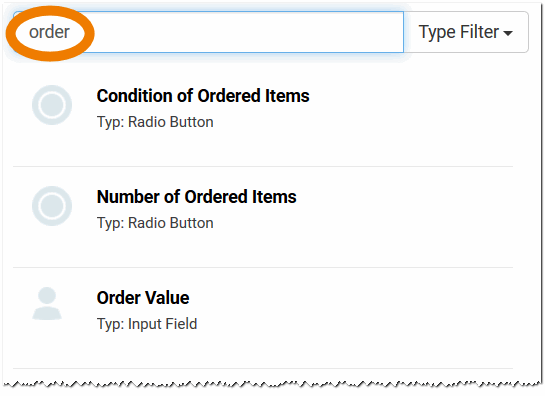
Task: Click the word "Value" in the third result
Action: 167,298
